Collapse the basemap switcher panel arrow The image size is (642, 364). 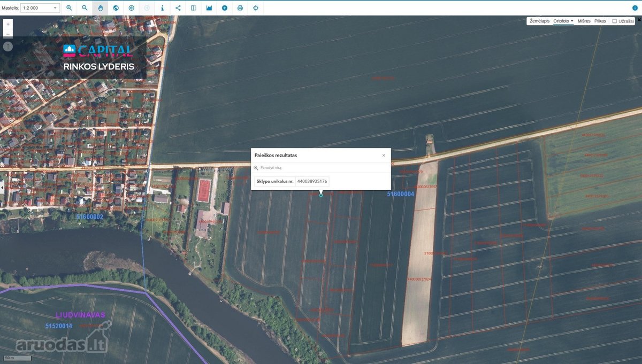pos(639,19)
